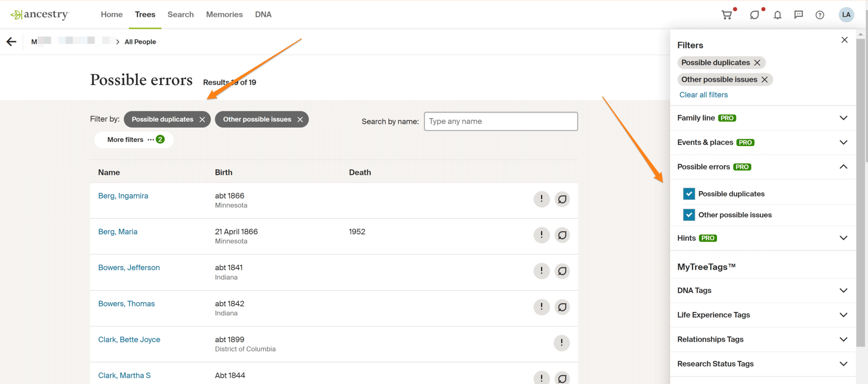Go to Home in top navigation
Screen dimensions: 868x384
(x=112, y=14)
